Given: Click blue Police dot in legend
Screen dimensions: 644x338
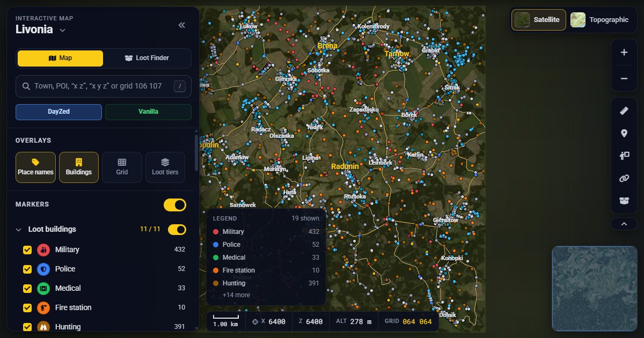Looking at the screenshot, I should (x=216, y=245).
